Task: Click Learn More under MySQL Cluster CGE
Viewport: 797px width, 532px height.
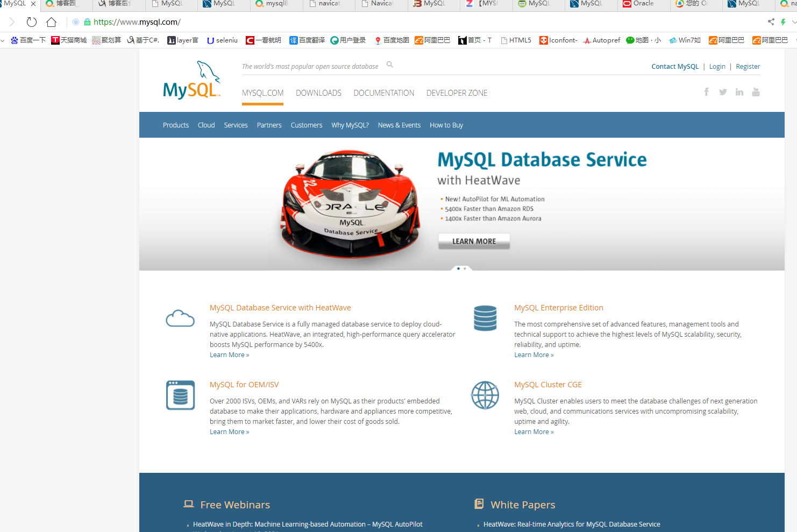Action: click(x=533, y=432)
